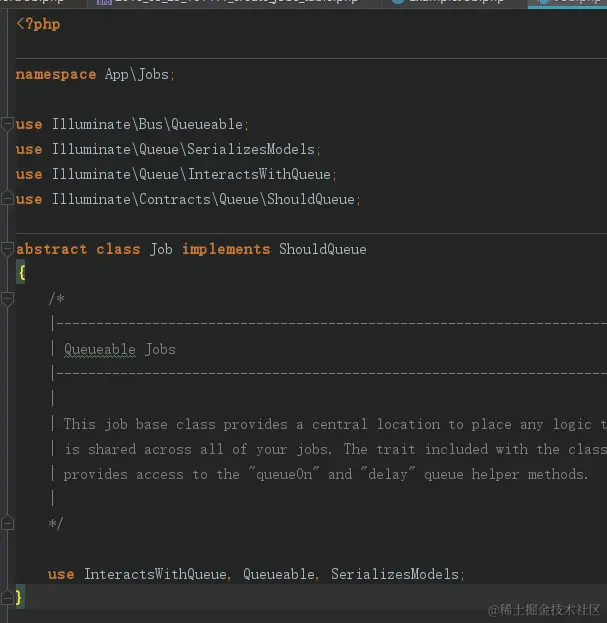This screenshot has height=623, width=607.
Task: Click Illuminate\Queue\InteractsWithQueue import
Action: coord(191,174)
